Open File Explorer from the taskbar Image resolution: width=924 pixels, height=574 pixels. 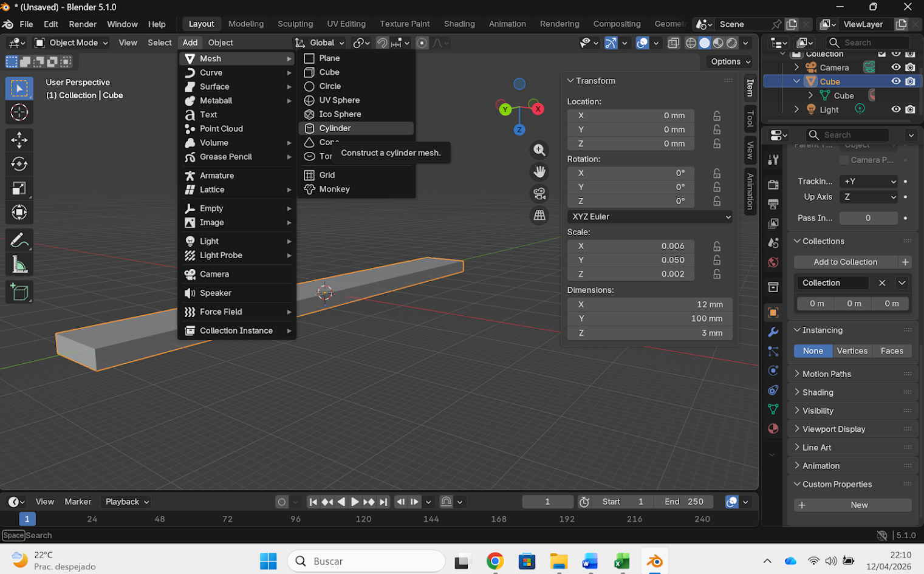(x=558, y=561)
